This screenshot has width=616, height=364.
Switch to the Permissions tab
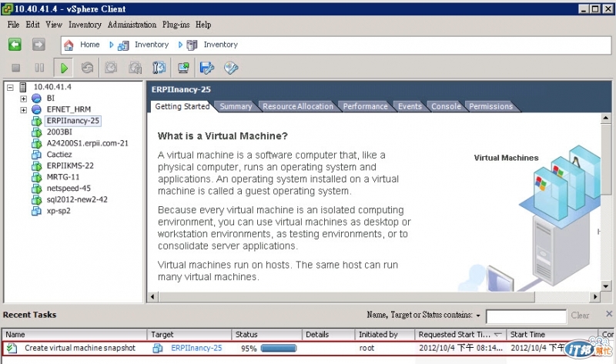[x=490, y=106]
